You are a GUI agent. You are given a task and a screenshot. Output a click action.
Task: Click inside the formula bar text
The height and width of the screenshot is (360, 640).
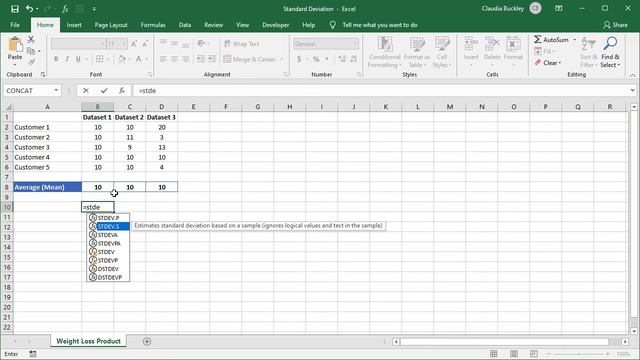click(x=147, y=91)
